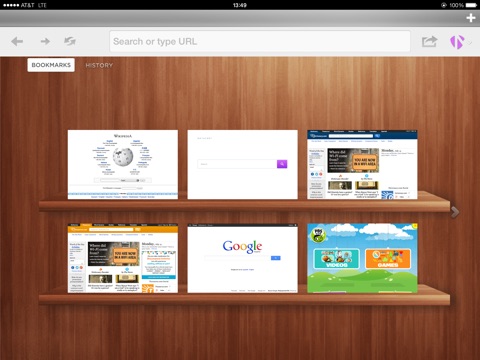The height and width of the screenshot is (360, 480).
Task: Tap the clock in the status bar
Action: (x=240, y=5)
